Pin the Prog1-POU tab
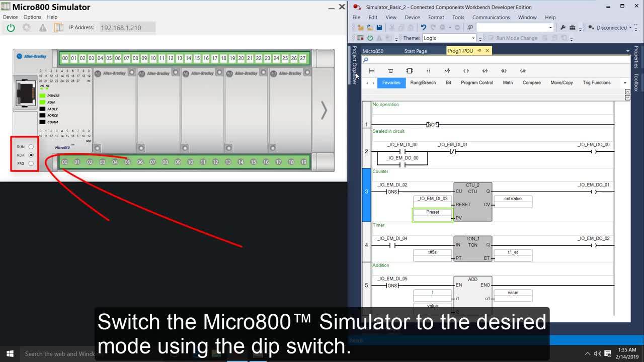The width and height of the screenshot is (644, 362). pyautogui.click(x=479, y=50)
